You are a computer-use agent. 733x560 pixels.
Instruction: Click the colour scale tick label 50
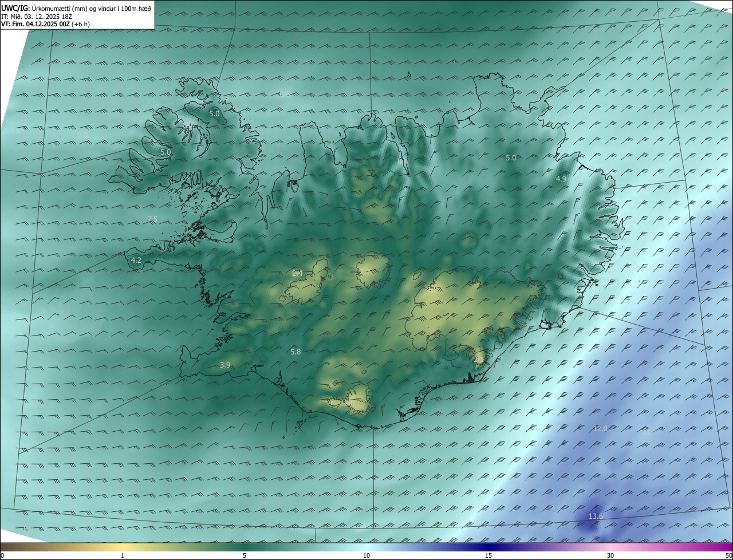pyautogui.click(x=728, y=555)
